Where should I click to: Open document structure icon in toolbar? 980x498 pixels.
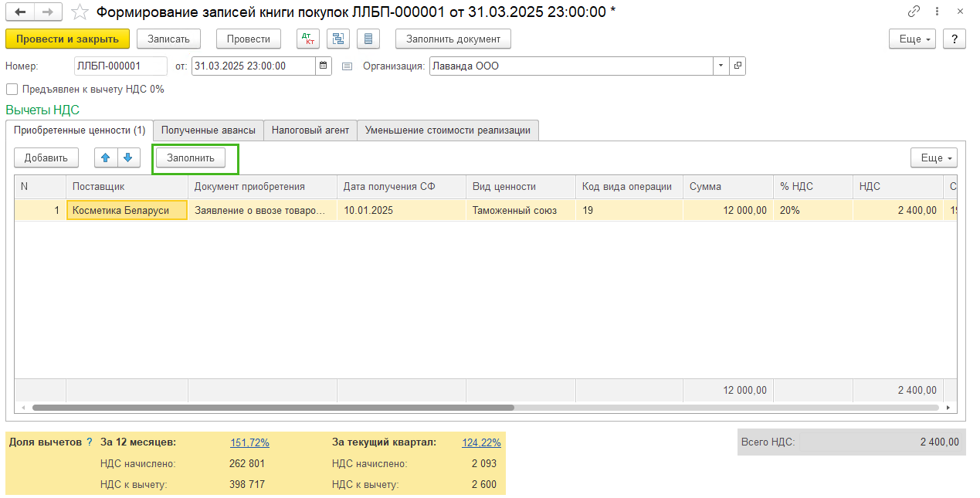[x=338, y=39]
